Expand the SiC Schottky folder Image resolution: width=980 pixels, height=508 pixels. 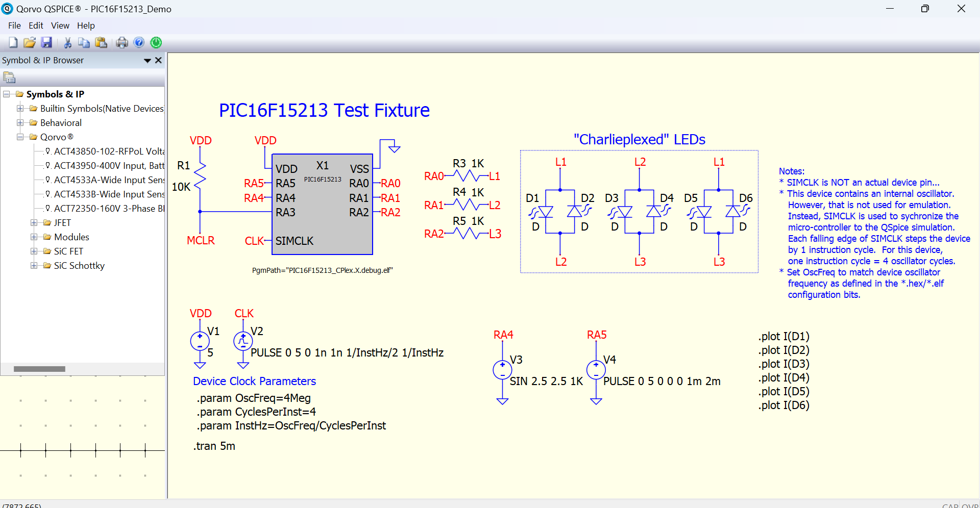[x=34, y=265]
